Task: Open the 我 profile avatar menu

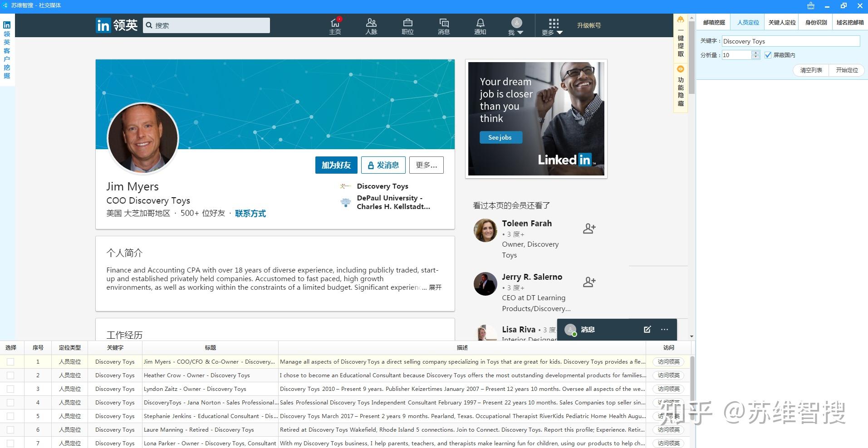Action: point(516,26)
